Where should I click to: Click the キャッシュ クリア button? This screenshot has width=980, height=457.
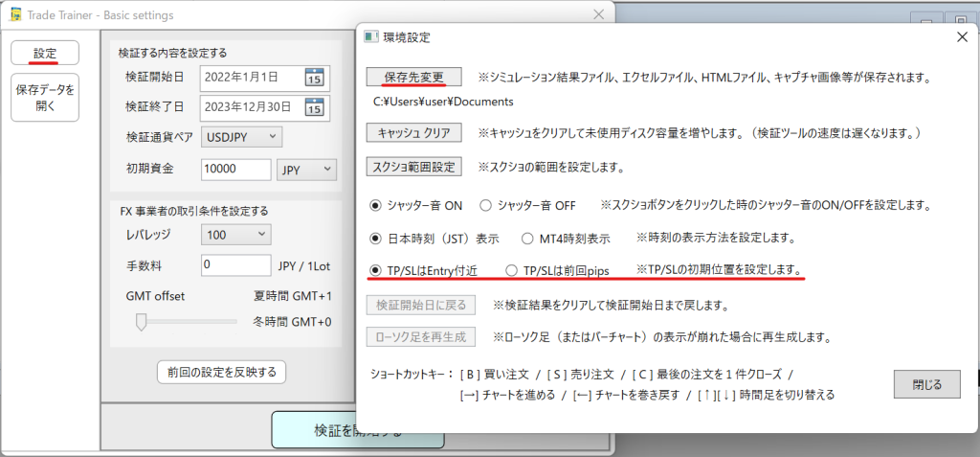(414, 132)
